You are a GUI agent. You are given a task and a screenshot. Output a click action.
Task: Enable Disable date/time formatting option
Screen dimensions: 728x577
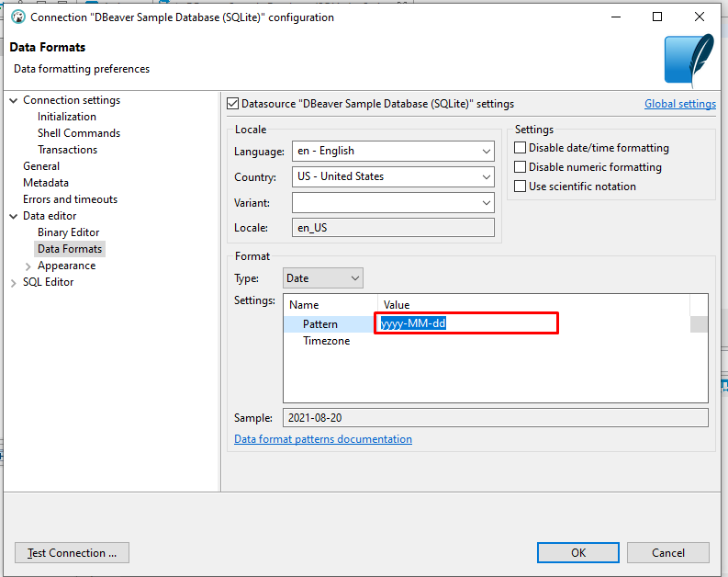tap(520, 148)
